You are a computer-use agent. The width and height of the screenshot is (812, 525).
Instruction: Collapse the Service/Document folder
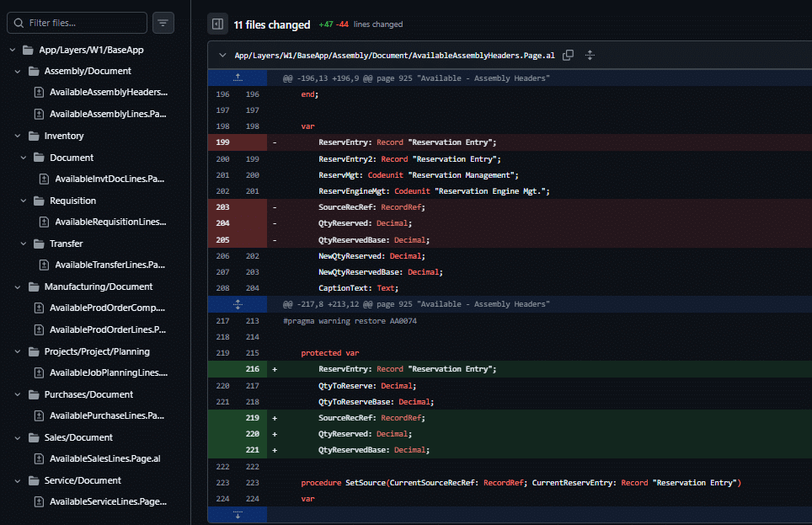pos(18,480)
